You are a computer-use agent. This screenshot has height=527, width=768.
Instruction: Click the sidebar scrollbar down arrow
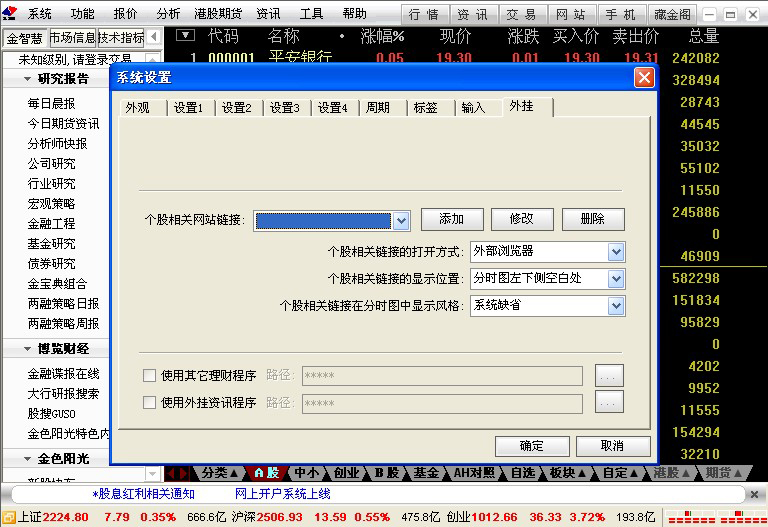[152, 474]
